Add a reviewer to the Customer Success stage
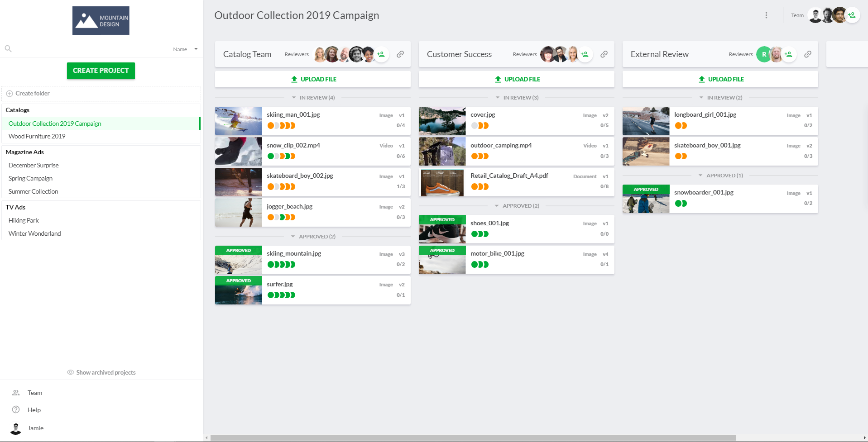This screenshot has width=868, height=442. (585, 54)
